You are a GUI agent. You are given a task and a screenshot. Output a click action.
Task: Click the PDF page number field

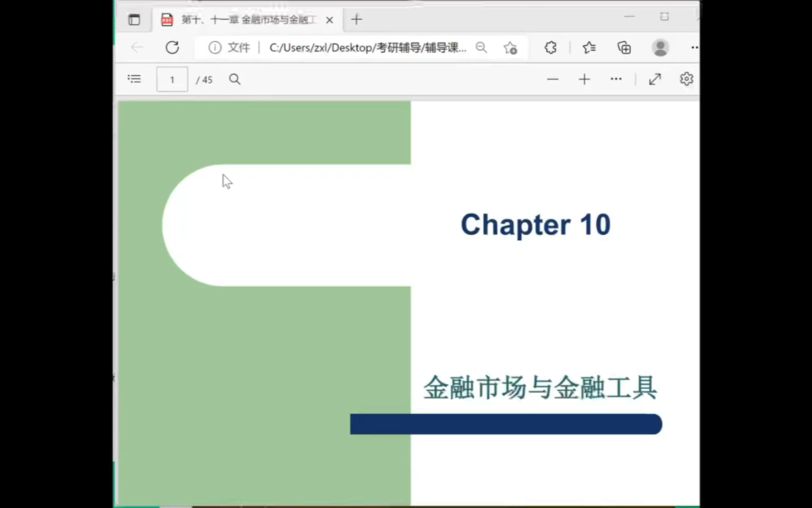pos(172,79)
